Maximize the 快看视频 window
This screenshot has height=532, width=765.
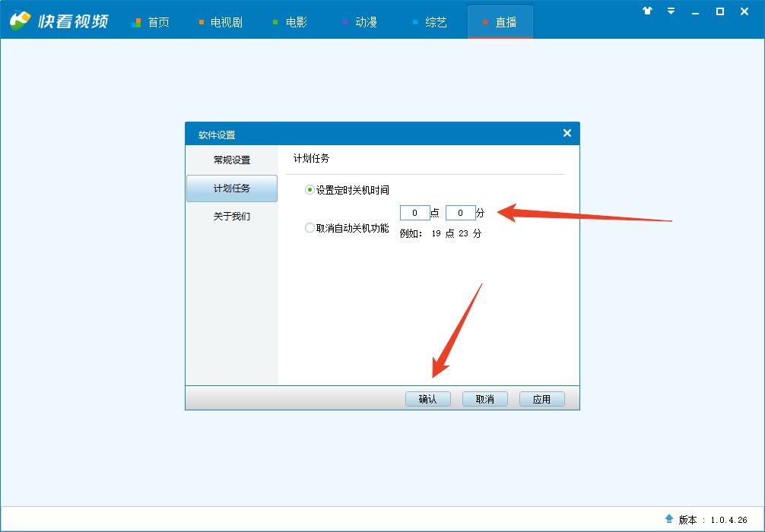[719, 11]
